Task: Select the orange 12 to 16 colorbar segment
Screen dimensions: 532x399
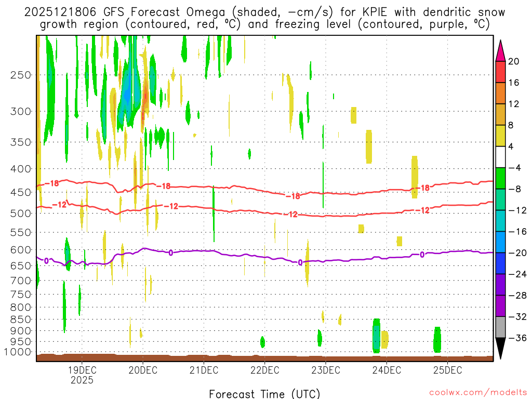Action: click(x=500, y=94)
